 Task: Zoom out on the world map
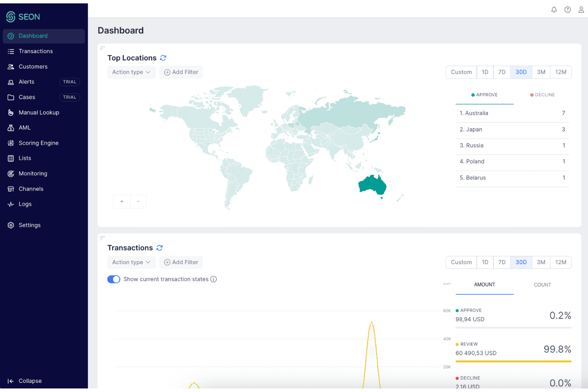(x=138, y=201)
